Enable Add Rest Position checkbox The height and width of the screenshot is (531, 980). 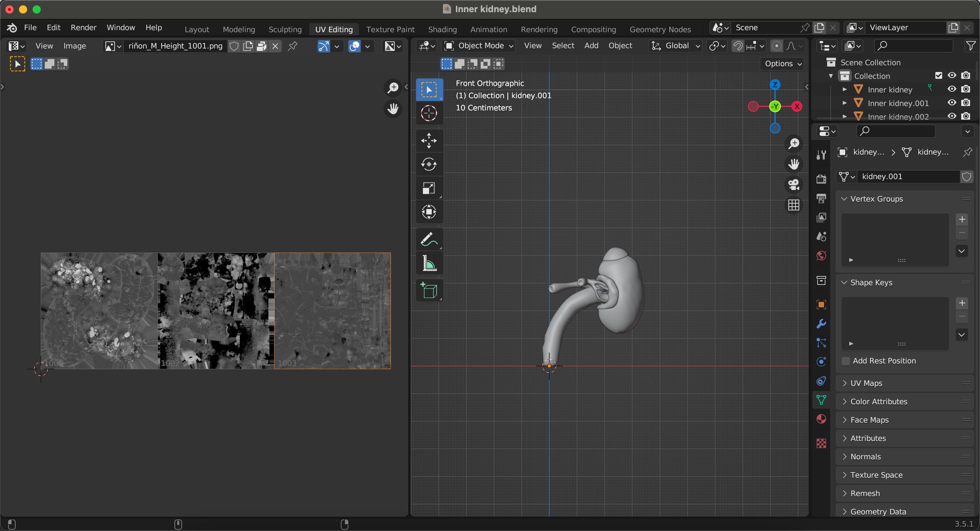click(x=846, y=361)
